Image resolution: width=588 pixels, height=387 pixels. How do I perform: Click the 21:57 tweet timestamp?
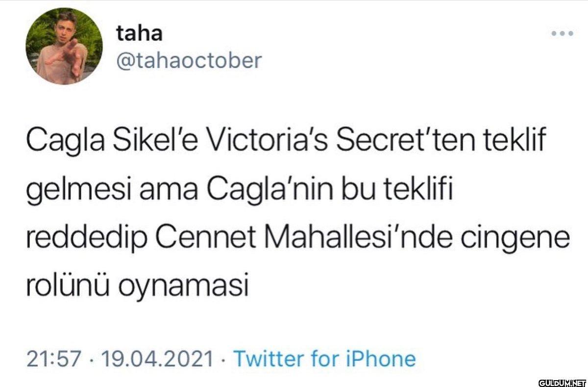coord(54,359)
